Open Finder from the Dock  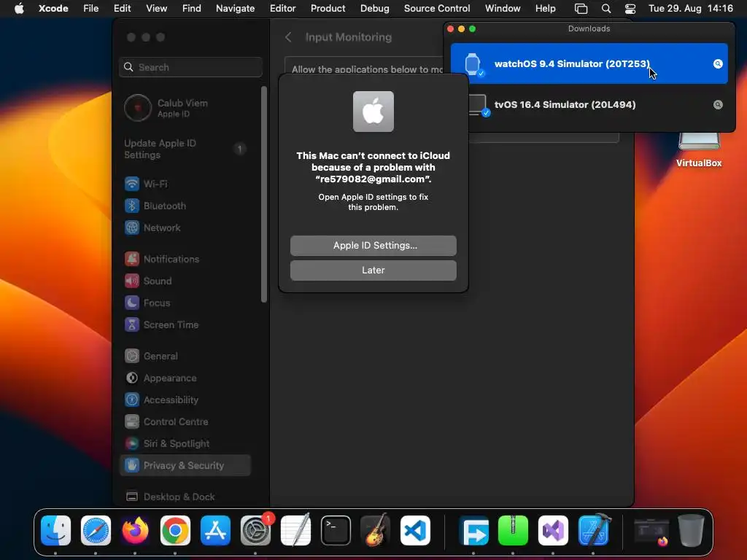tap(55, 530)
